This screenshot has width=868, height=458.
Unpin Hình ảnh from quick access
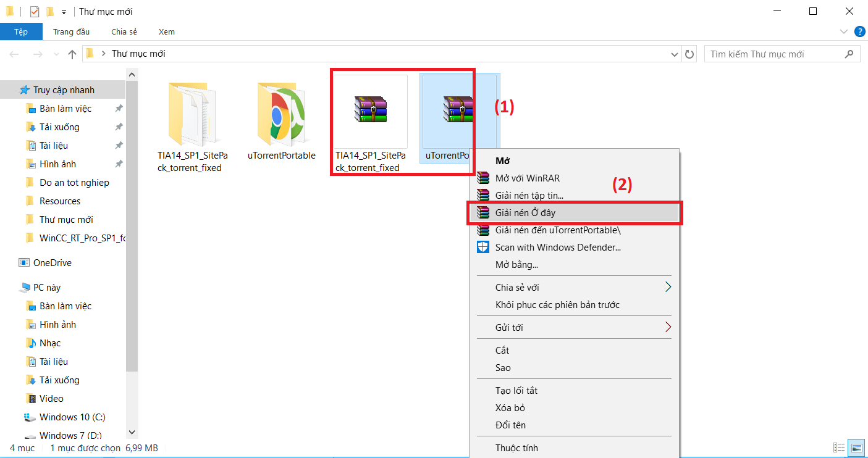point(119,164)
